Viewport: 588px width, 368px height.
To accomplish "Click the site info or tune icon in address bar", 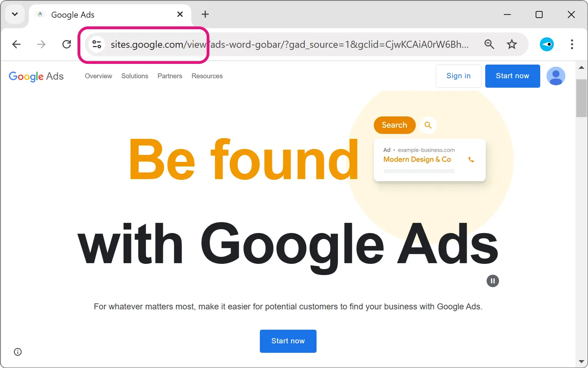I will pos(97,44).
